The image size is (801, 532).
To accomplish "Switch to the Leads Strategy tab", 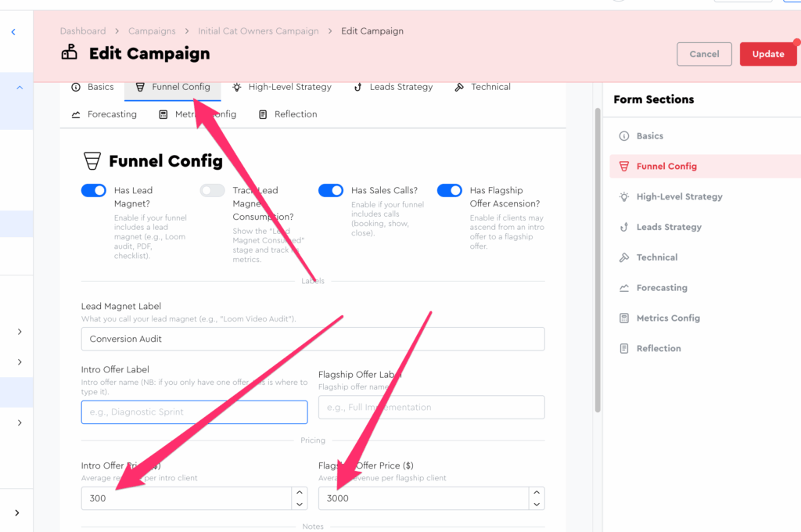I will [393, 87].
